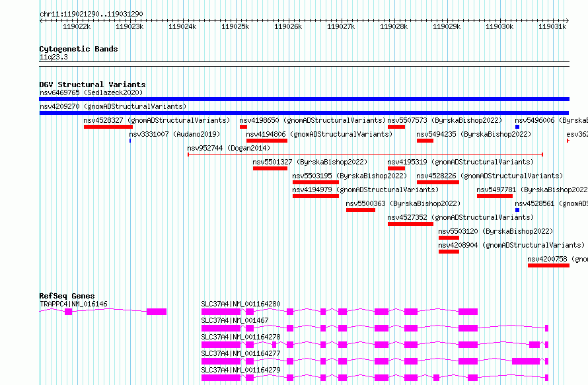Click the nsv5500363 (ByrskaBishop2022) label
The height and width of the screenshot is (385, 588).
click(403, 203)
